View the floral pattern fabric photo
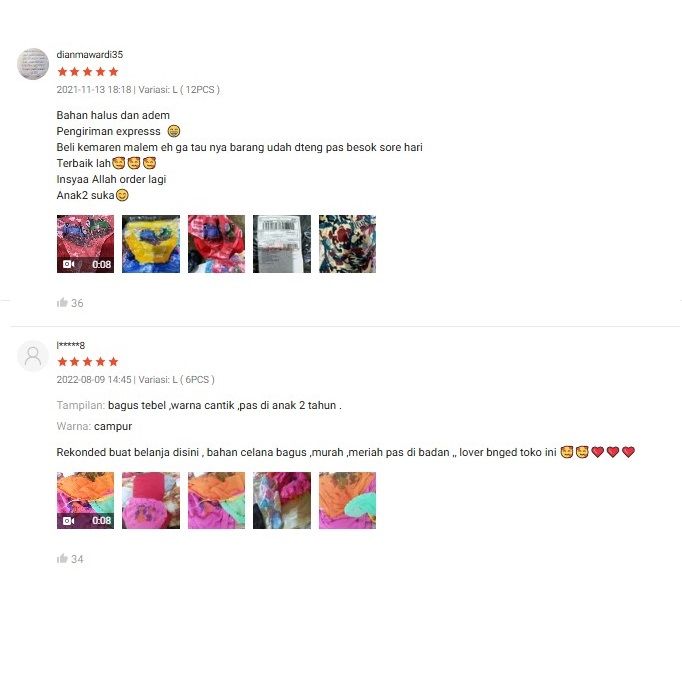The width and height of the screenshot is (682, 682). tap(347, 244)
